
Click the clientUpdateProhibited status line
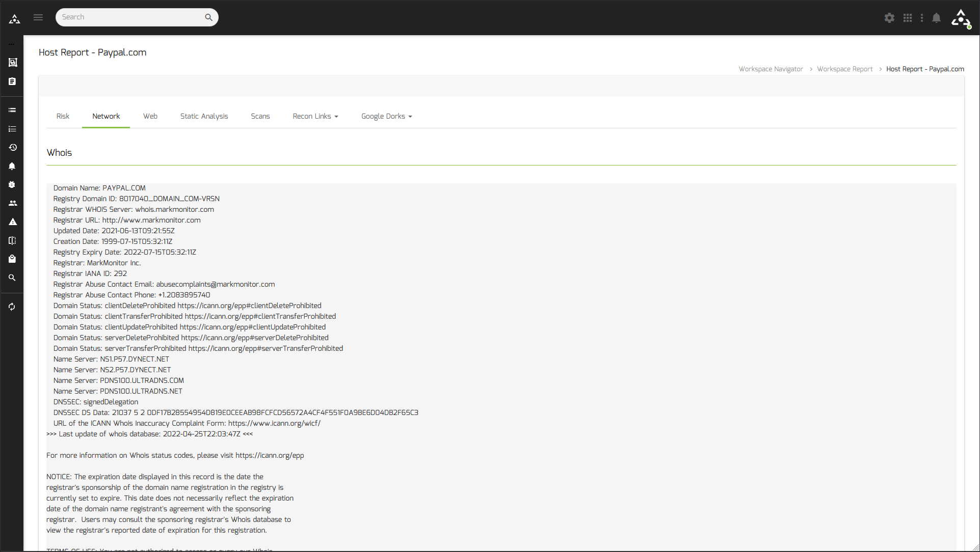coord(190,327)
